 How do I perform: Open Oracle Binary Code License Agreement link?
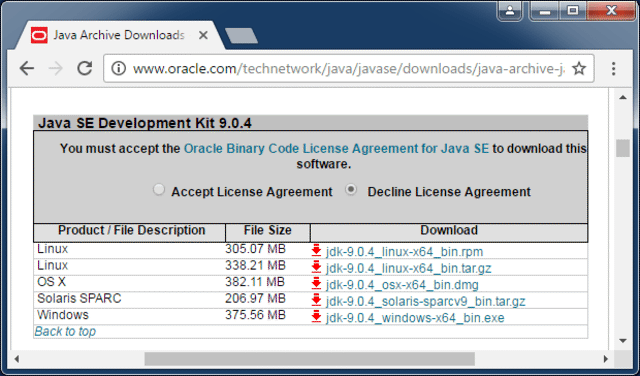point(336,149)
